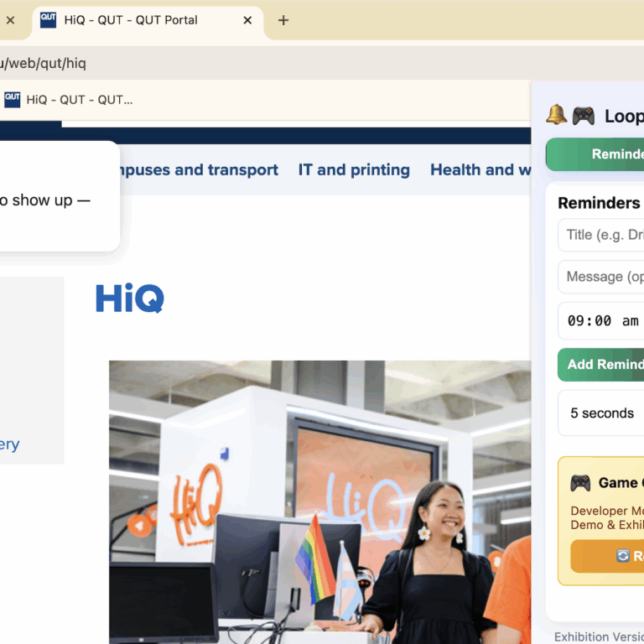
Task: Click the QUT icon in the bookmarks bar
Action: click(12, 100)
